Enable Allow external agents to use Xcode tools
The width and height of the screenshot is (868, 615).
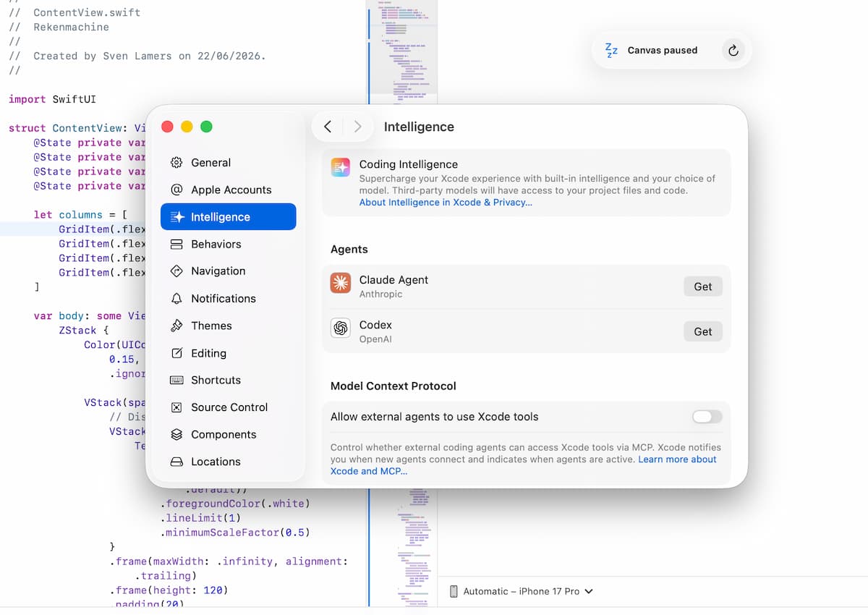707,417
